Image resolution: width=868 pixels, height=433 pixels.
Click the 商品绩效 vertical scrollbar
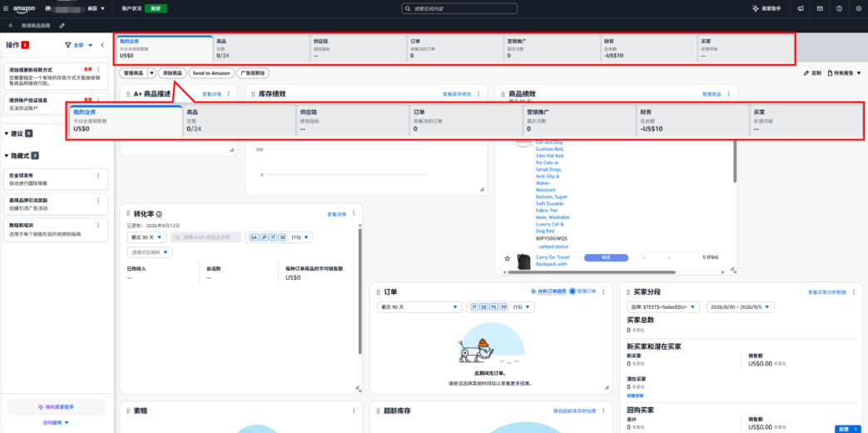(x=735, y=162)
